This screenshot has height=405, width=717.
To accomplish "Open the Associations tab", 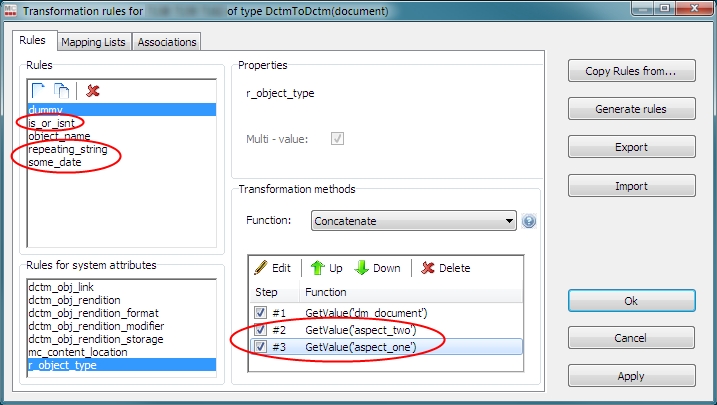I will pos(166,42).
